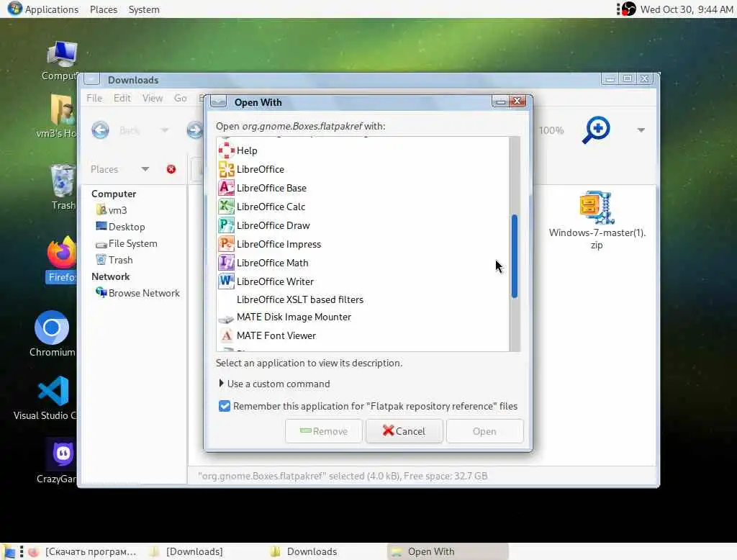The image size is (737, 560).
Task: Close the Places sidebar with the red X
Action: 171,169
